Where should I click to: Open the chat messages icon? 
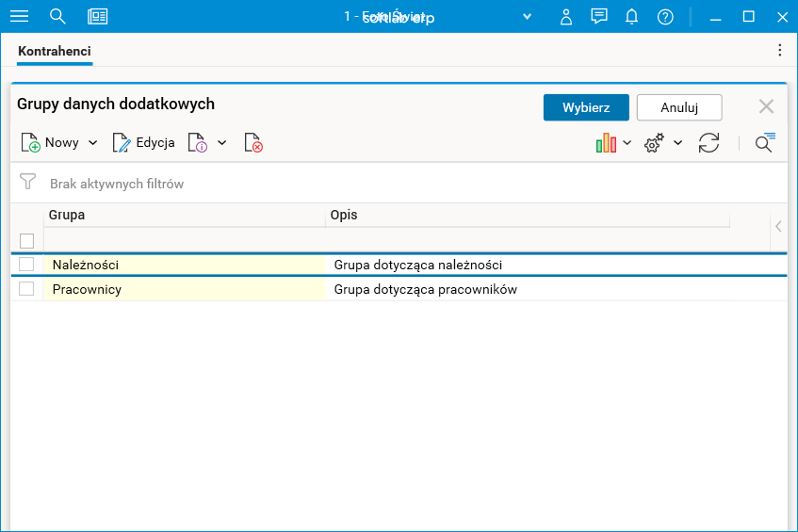point(599,16)
